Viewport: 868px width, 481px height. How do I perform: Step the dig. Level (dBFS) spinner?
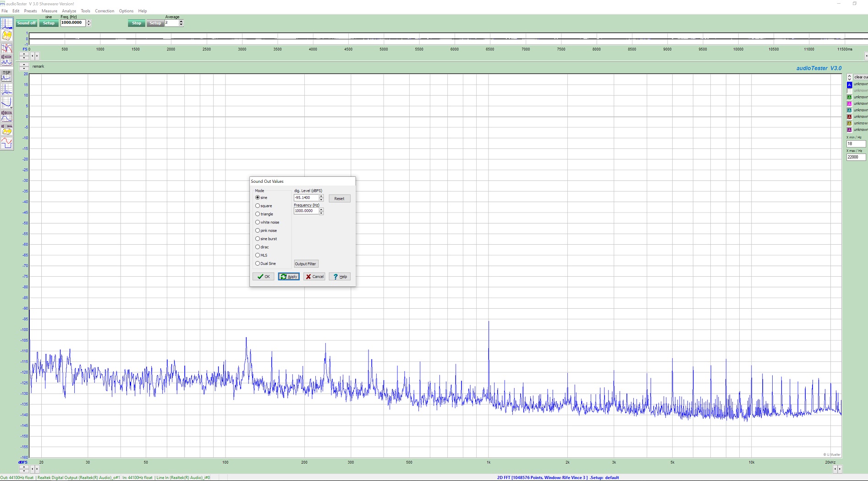coord(321,198)
